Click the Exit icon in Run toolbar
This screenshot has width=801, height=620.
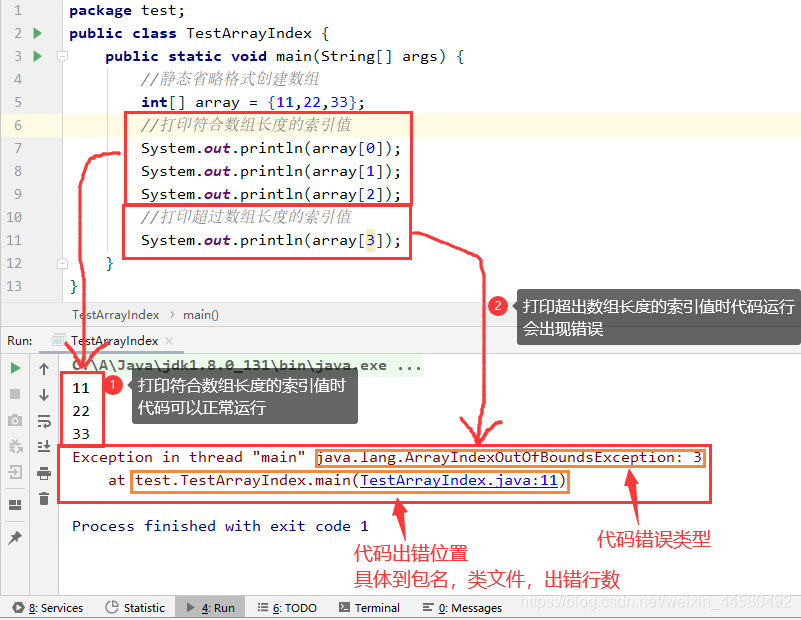(x=15, y=472)
